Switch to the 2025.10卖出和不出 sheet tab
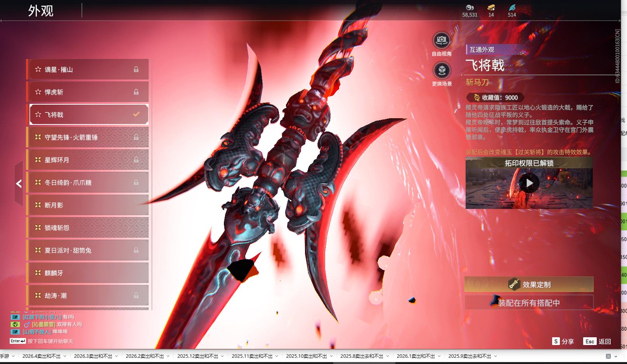The width and height of the screenshot is (627, 364). (x=306, y=356)
